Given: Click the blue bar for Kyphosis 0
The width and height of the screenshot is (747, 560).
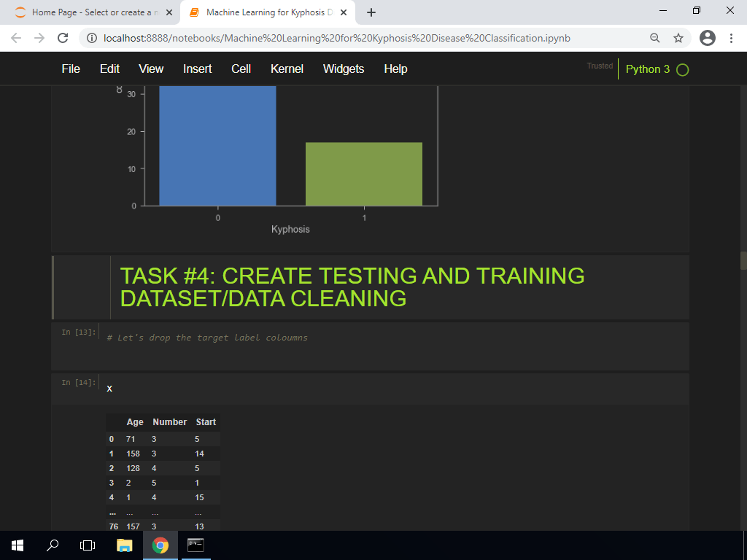Looking at the screenshot, I should [217, 146].
